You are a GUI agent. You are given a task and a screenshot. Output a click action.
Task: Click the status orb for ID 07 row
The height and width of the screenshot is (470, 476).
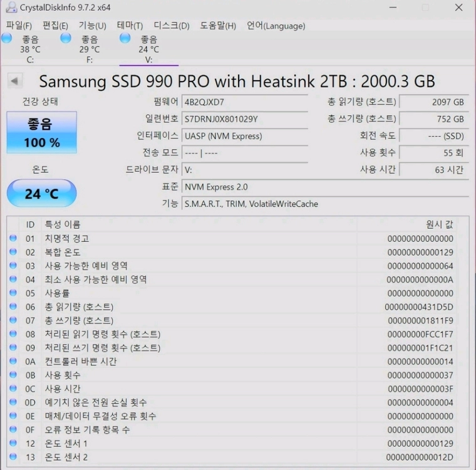pyautogui.click(x=13, y=320)
